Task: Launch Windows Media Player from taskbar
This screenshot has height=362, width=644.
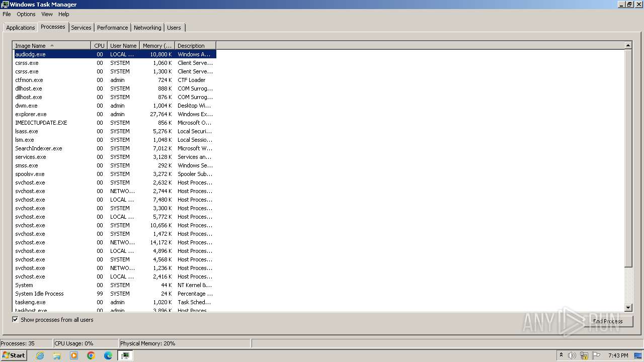Action: 74,355
